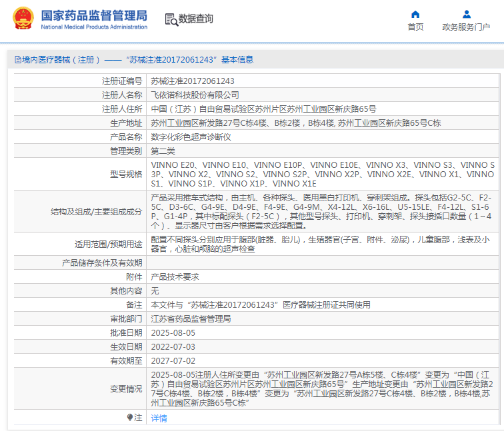
Task: Open 数据查询 data query label
Action: (x=196, y=19)
